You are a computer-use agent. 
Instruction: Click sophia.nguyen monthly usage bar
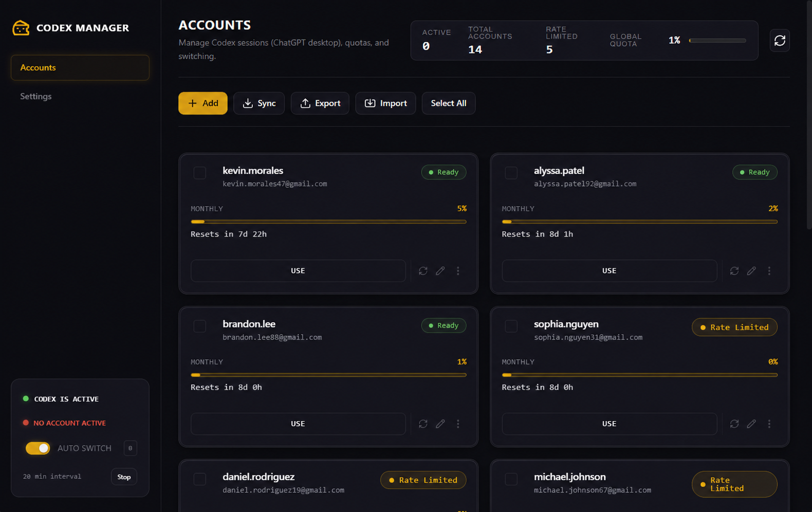639,375
